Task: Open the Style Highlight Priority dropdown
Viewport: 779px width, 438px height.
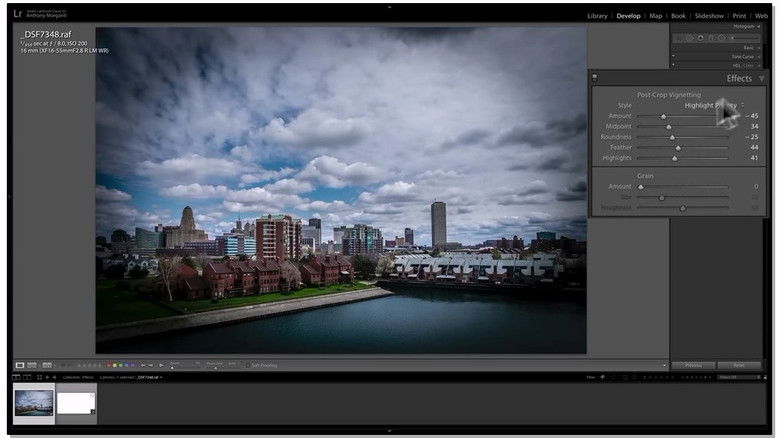Action: pos(713,105)
